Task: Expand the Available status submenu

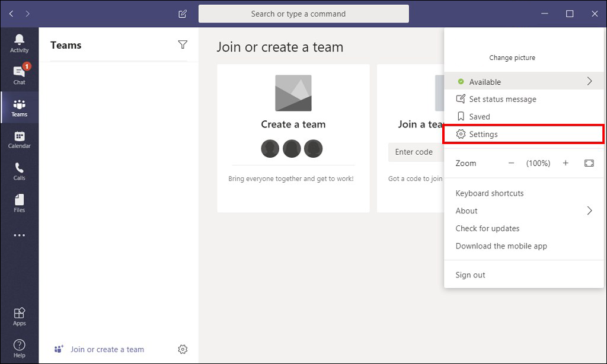Action: [523, 81]
